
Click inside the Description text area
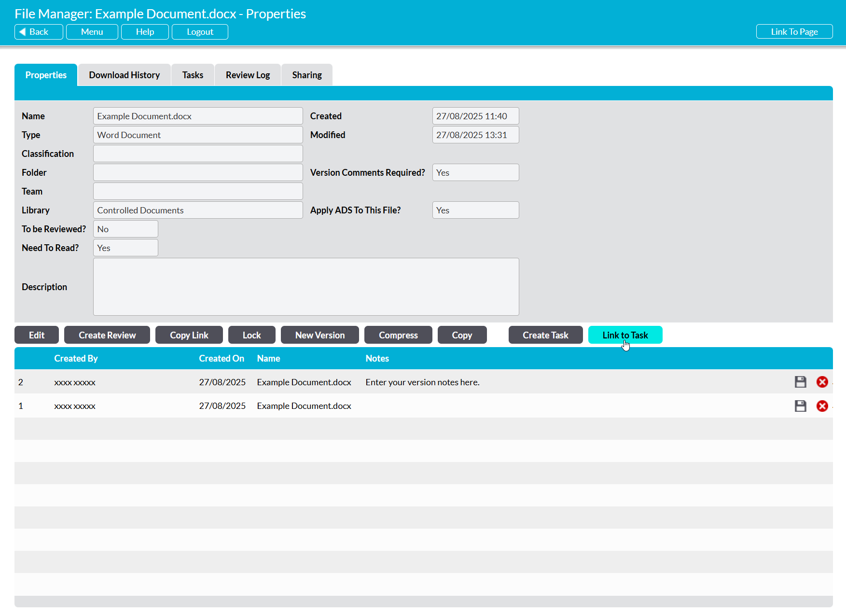tap(306, 287)
